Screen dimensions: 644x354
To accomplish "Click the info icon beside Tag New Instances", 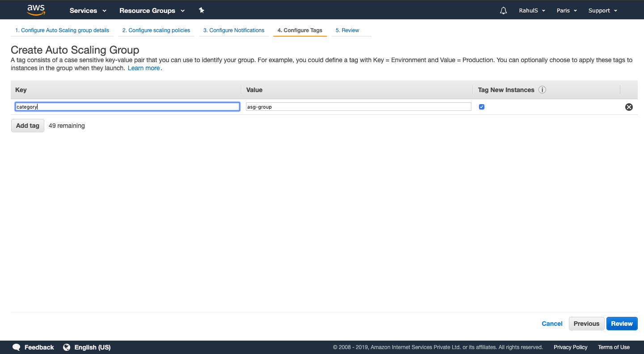I will 542,90.
